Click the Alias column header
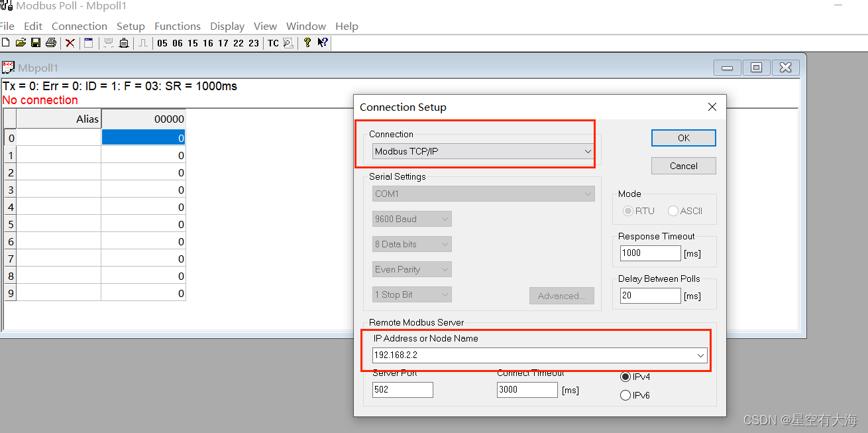868x433 pixels. [x=59, y=119]
